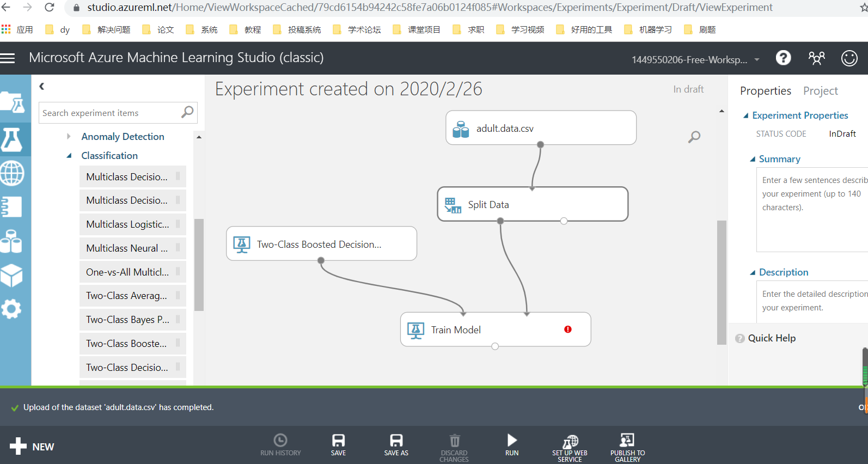Expand the Anomaly Detection category
Viewport: 868px width, 464px height.
(69, 136)
